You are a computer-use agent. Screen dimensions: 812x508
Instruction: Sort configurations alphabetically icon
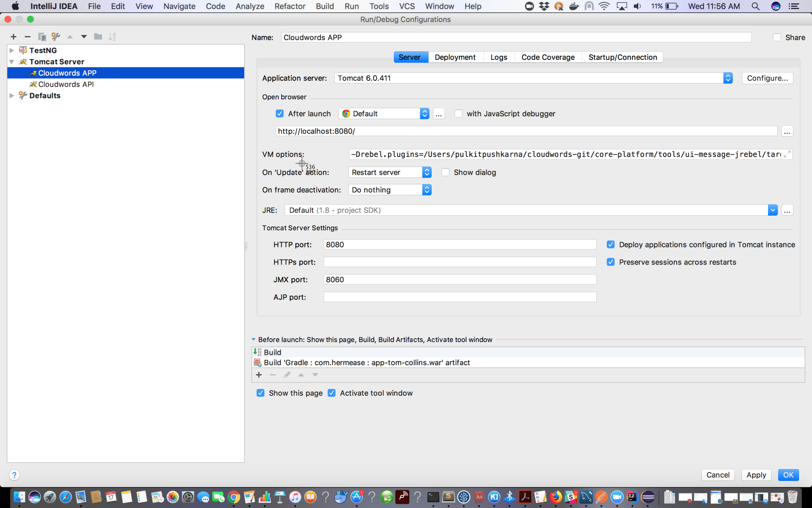[112, 37]
